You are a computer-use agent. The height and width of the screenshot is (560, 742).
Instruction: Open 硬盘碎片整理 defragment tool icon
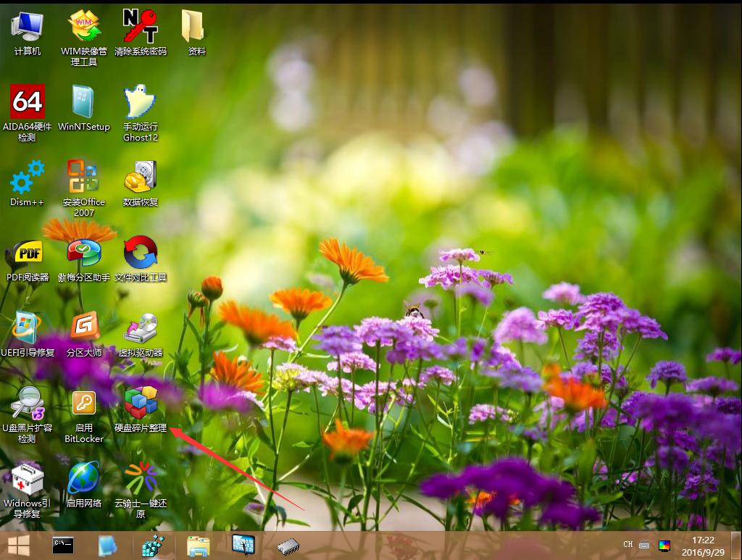click(140, 404)
